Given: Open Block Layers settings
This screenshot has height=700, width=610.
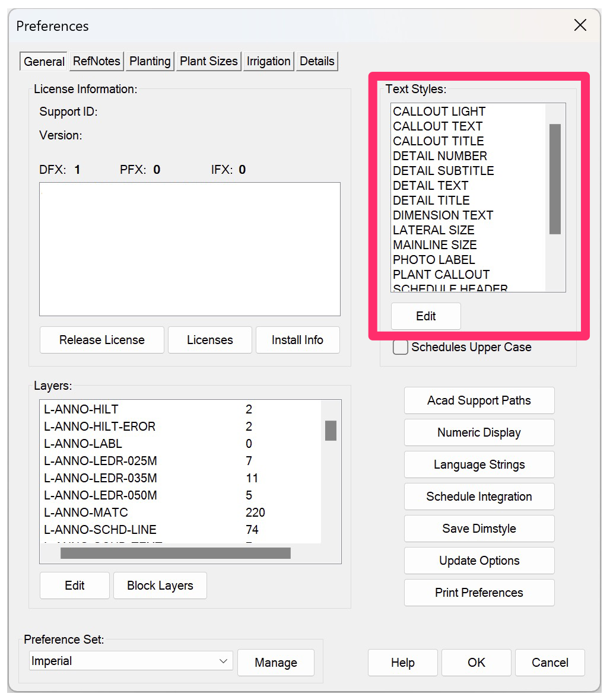Looking at the screenshot, I should point(160,586).
